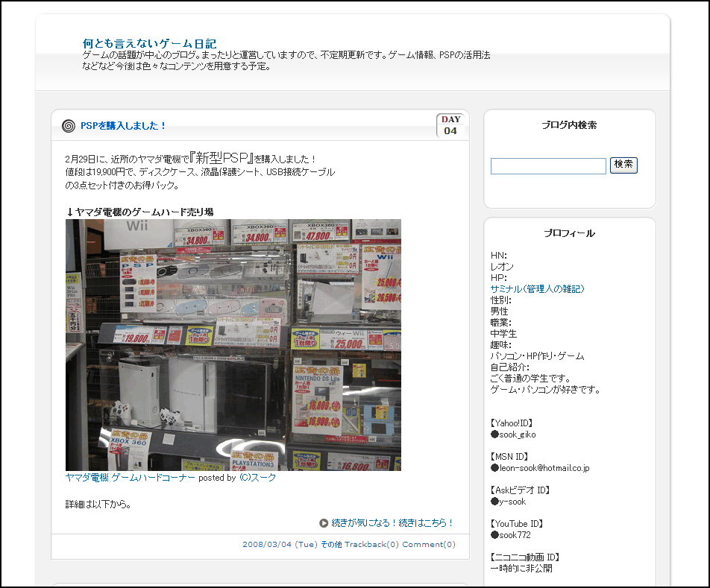Image resolution: width=710 pixels, height=588 pixels.
Task: Select the y-sook Askビデオ ID text
Action: point(512,502)
